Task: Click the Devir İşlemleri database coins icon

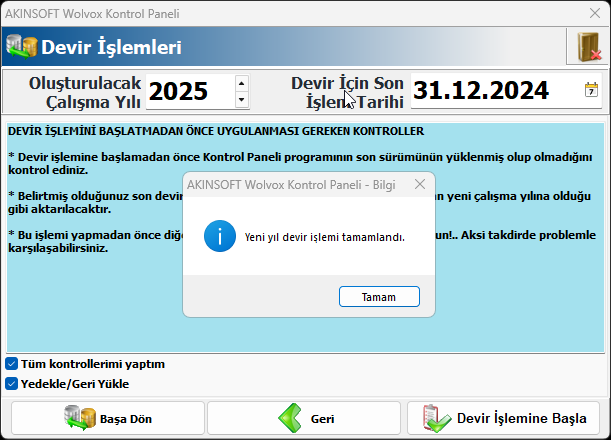Action: tap(22, 47)
